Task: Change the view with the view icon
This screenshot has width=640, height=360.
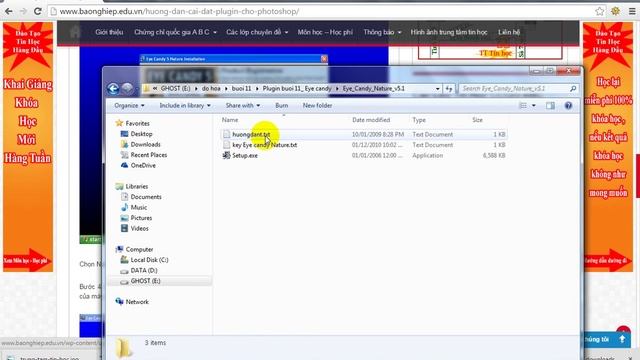Action: click(523, 106)
